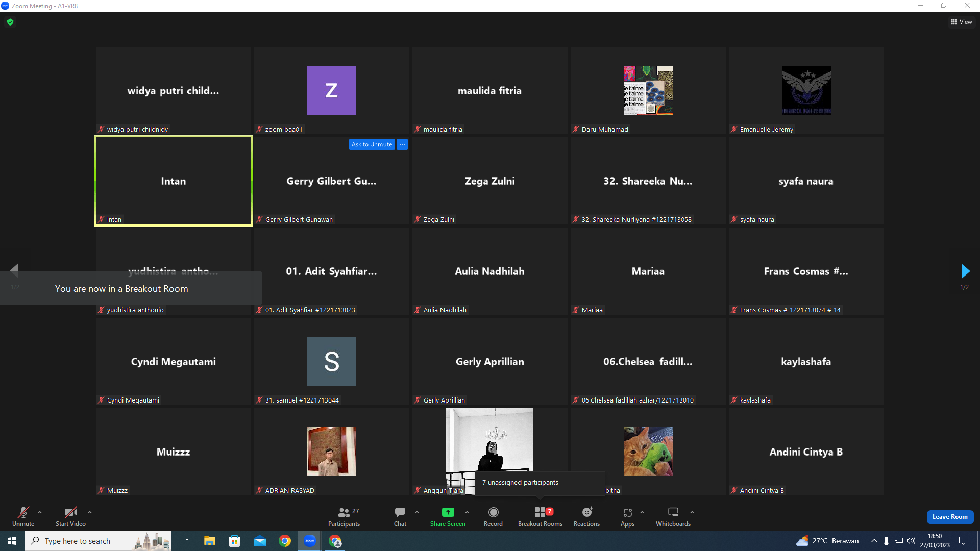Expand the chat options arrow
This screenshot has height=551, width=980.
(417, 512)
